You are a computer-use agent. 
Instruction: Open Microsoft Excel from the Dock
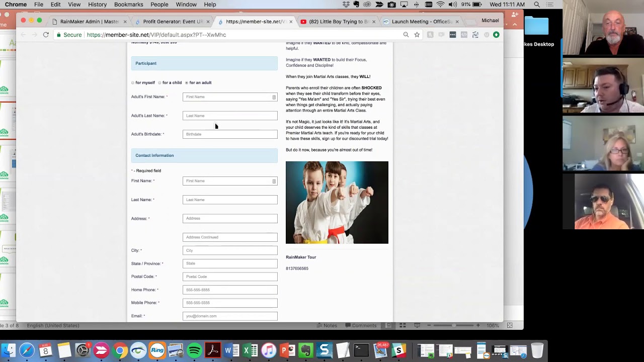click(x=250, y=350)
